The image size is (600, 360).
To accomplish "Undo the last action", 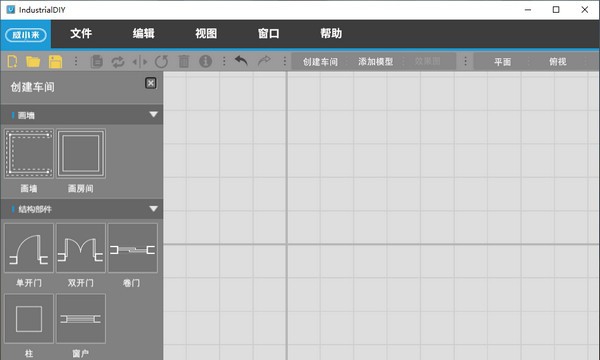I will click(x=241, y=61).
